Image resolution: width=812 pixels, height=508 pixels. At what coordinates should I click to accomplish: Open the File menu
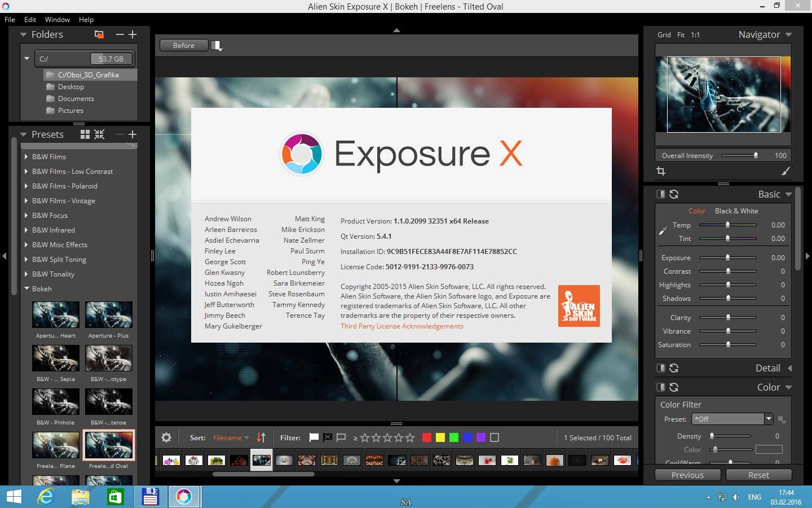10,19
